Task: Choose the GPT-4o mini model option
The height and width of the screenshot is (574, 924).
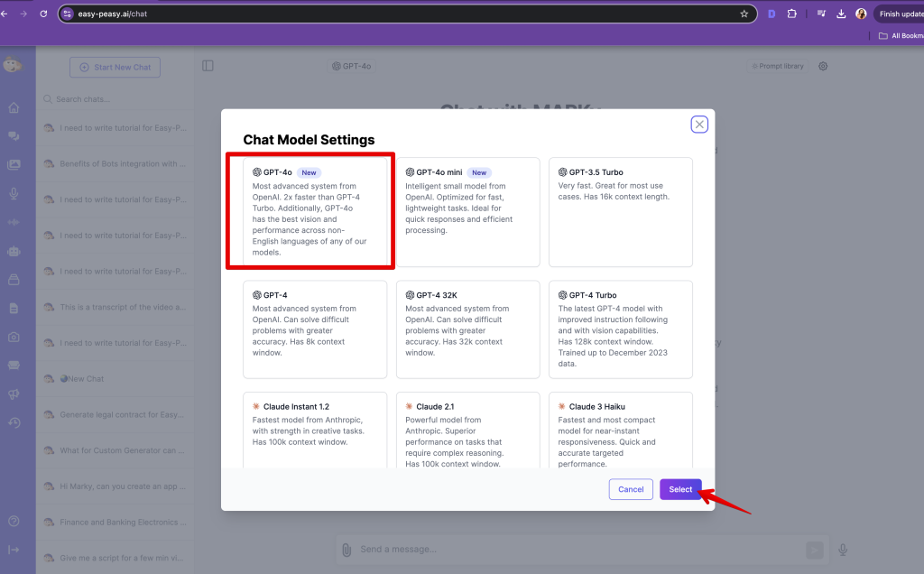Action: (x=467, y=212)
